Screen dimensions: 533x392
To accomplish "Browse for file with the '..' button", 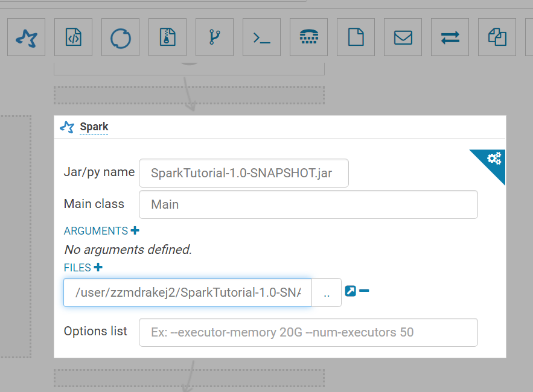I will (x=327, y=292).
